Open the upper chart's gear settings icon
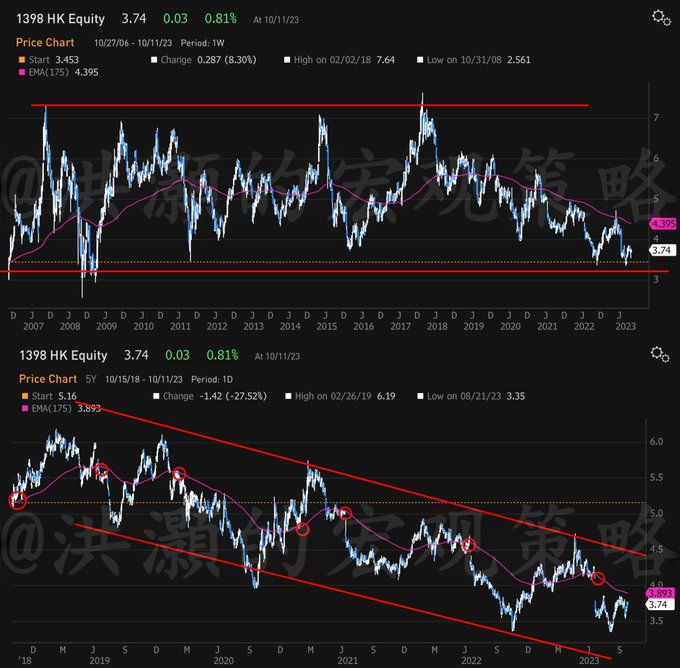The height and width of the screenshot is (668, 680). [x=661, y=18]
